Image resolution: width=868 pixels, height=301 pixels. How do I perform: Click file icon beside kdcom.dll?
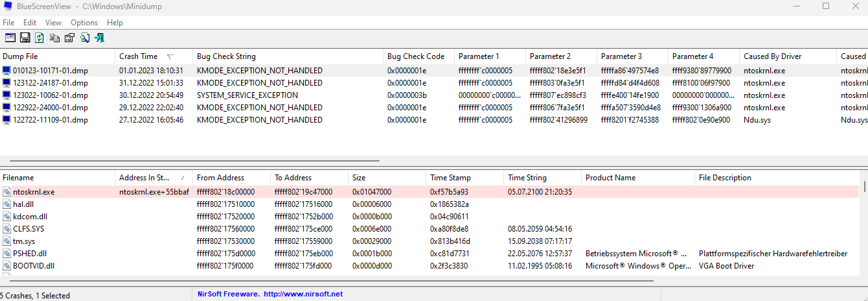6,216
